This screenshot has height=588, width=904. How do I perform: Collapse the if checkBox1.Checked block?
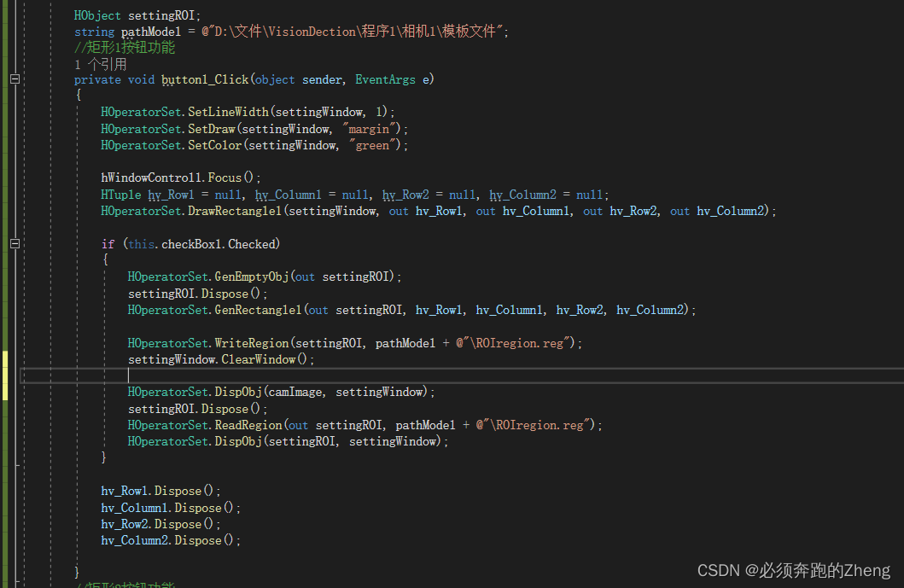click(15, 244)
